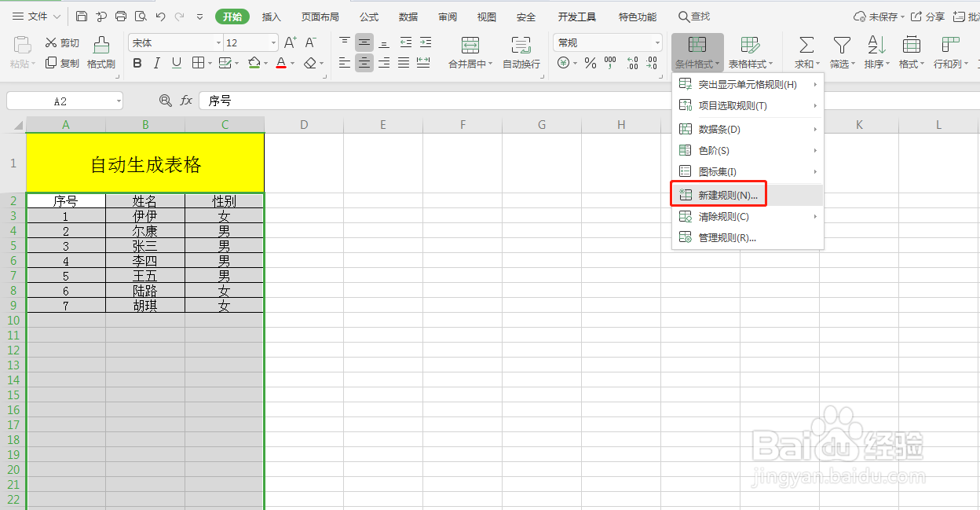Toggle italic formatting
Viewport: 980px width, 510px height.
(157, 64)
